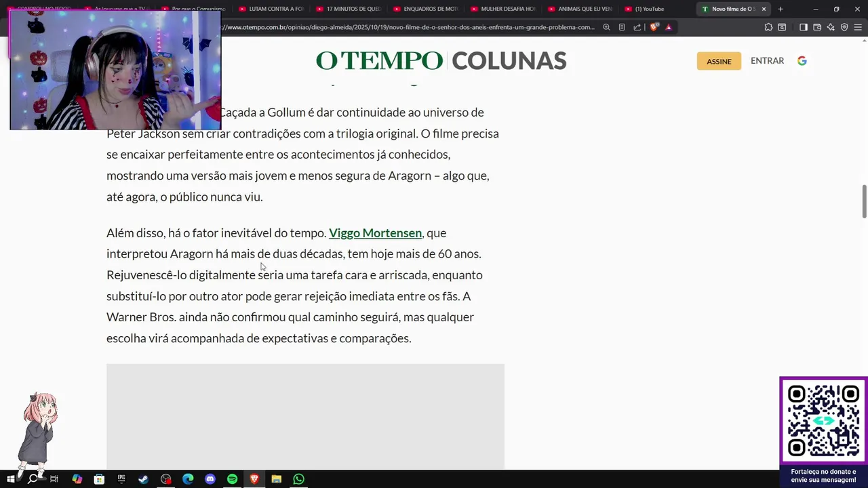The height and width of the screenshot is (488, 868).
Task: Open the browser hamburger menu
Action: (858, 27)
